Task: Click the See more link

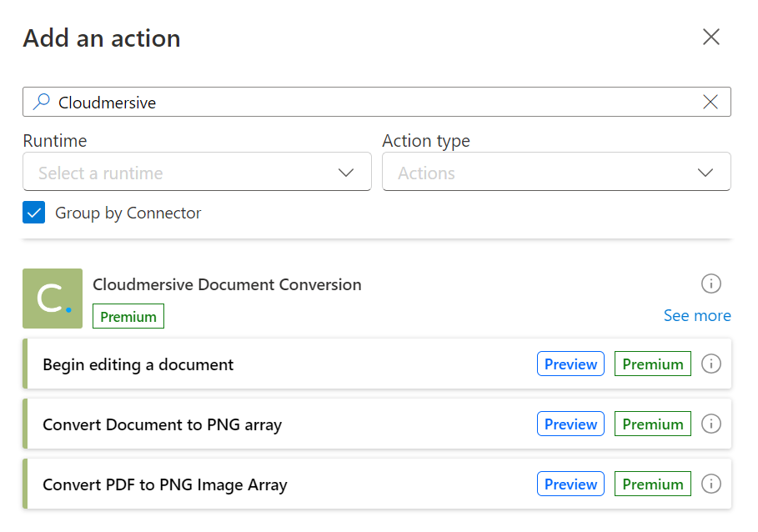Action: coord(697,315)
